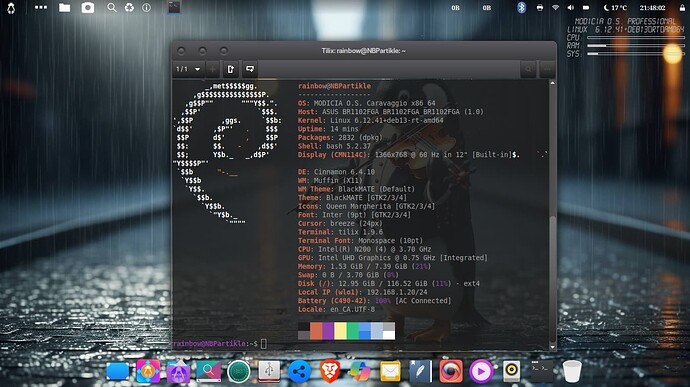Open the yellow mail envelope app in dock
This screenshot has width=690, height=387.
coord(390,372)
